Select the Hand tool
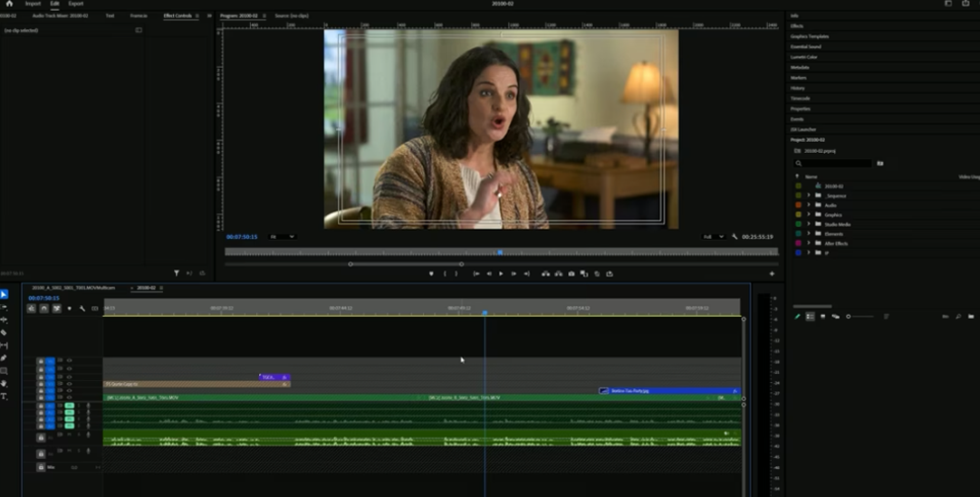This screenshot has height=497, width=980. [x=4, y=383]
